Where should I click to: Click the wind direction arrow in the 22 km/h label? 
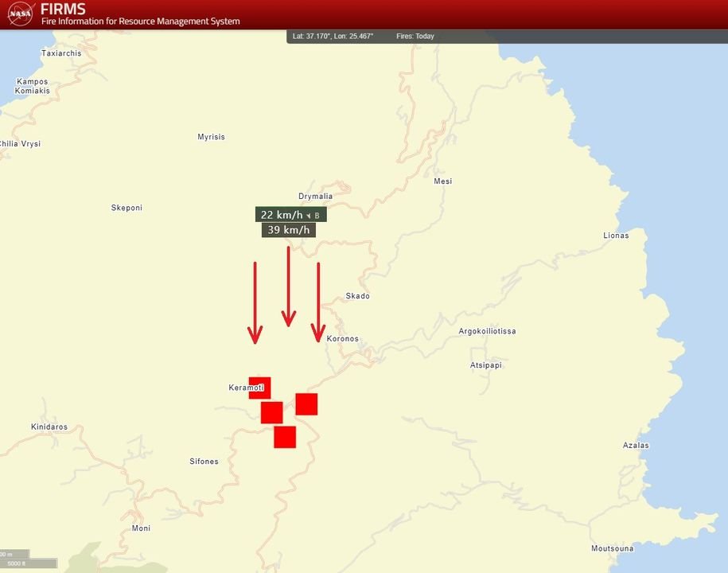(x=310, y=215)
